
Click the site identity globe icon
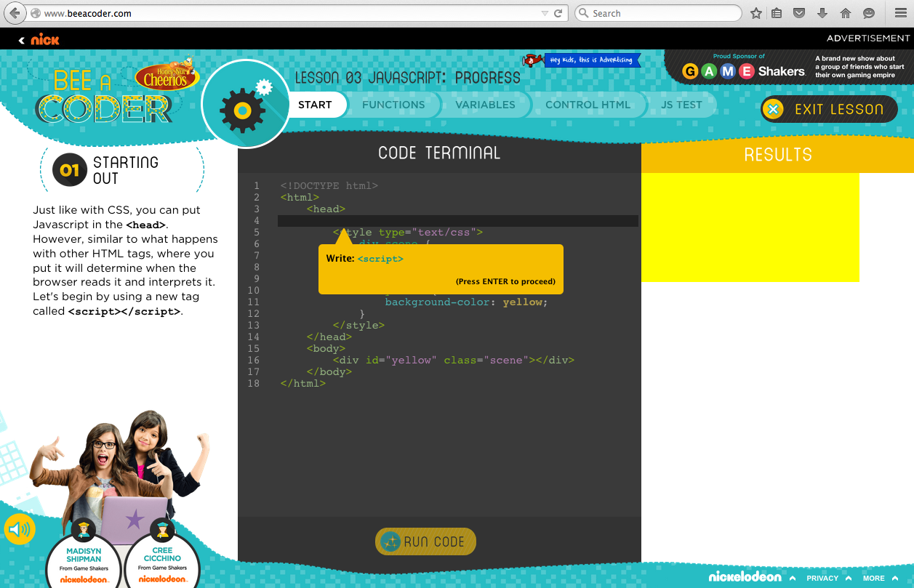[x=35, y=13]
